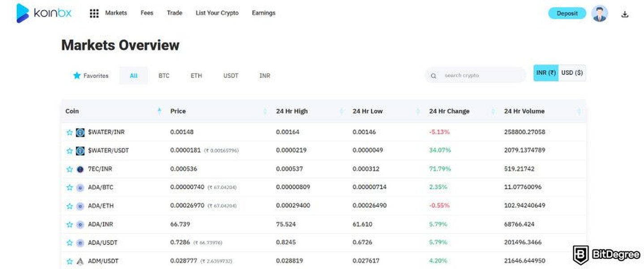Sort by 24 Hr High arrow
The image size is (644, 269).
click(342, 111)
